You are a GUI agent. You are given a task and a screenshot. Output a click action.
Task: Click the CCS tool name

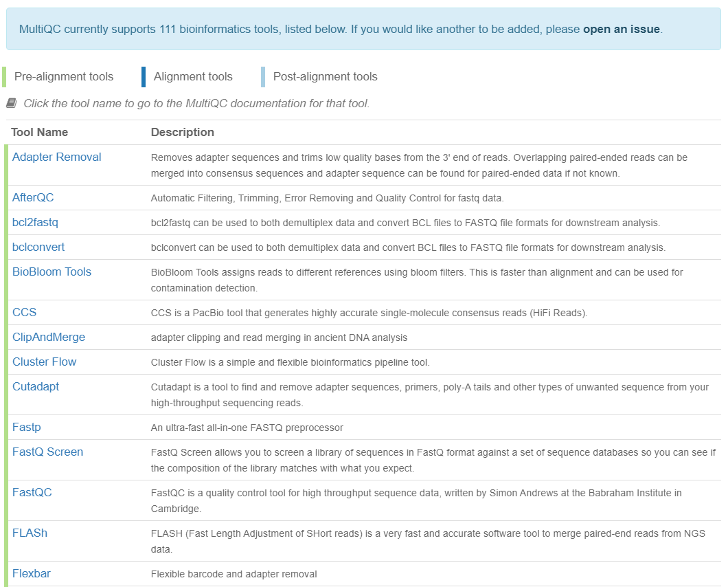point(24,312)
